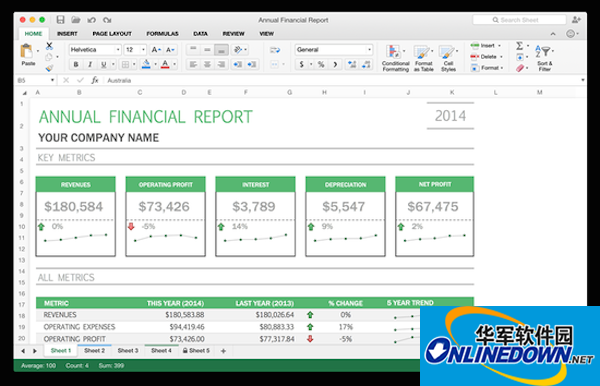Expand the Borders dropdown arrow
This screenshot has width=600, height=386.
[x=134, y=64]
